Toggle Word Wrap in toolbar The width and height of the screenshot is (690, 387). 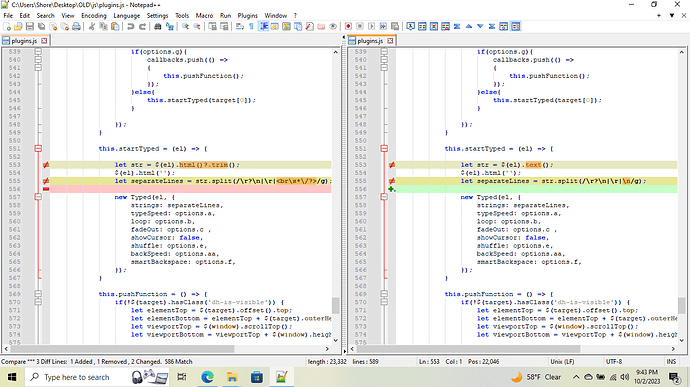point(239,26)
